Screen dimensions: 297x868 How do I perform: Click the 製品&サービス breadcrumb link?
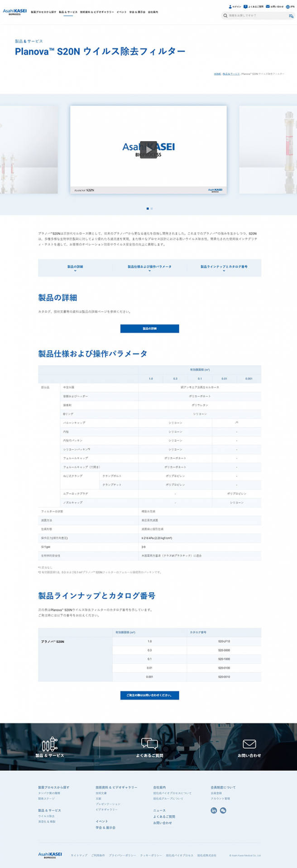point(231,74)
